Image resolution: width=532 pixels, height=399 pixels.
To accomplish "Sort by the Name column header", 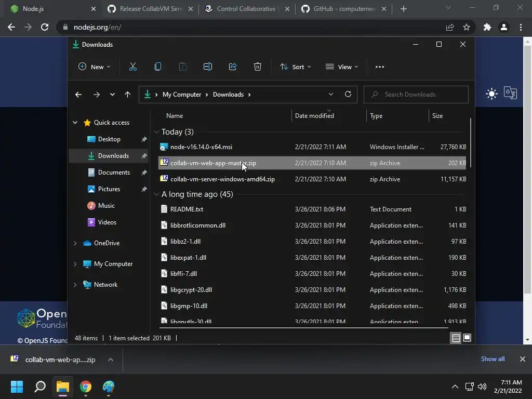I will pyautogui.click(x=175, y=116).
